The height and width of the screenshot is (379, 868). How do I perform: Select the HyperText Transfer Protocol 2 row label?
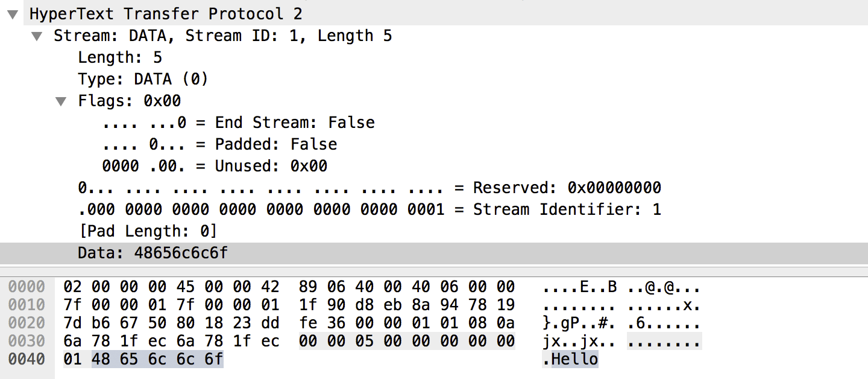click(166, 13)
